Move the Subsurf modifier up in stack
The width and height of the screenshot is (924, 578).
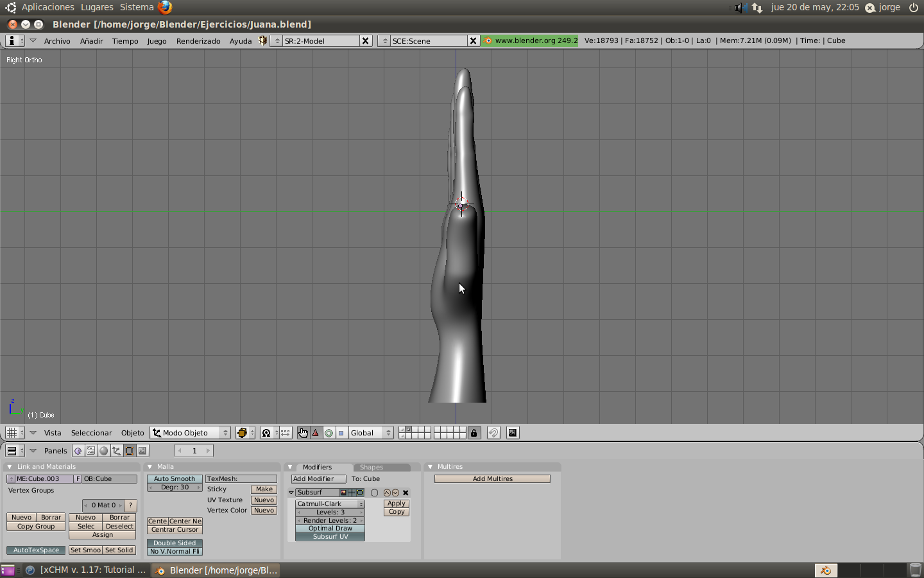[x=387, y=493]
